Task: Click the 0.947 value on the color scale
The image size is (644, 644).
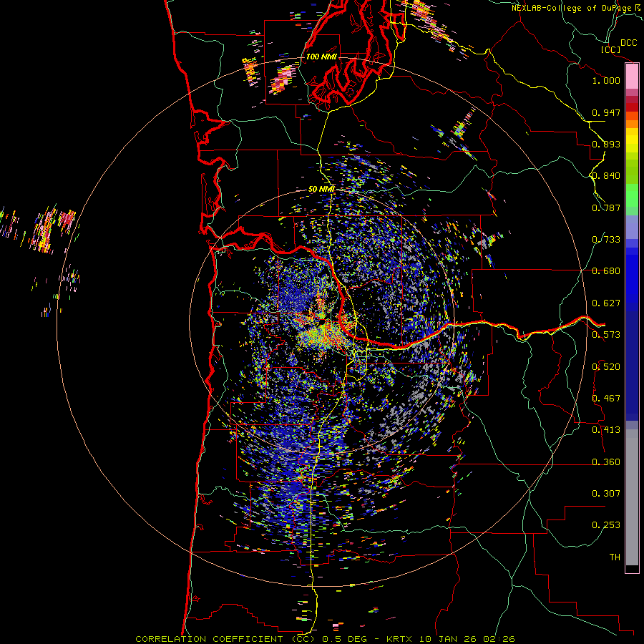Action: 606,112
